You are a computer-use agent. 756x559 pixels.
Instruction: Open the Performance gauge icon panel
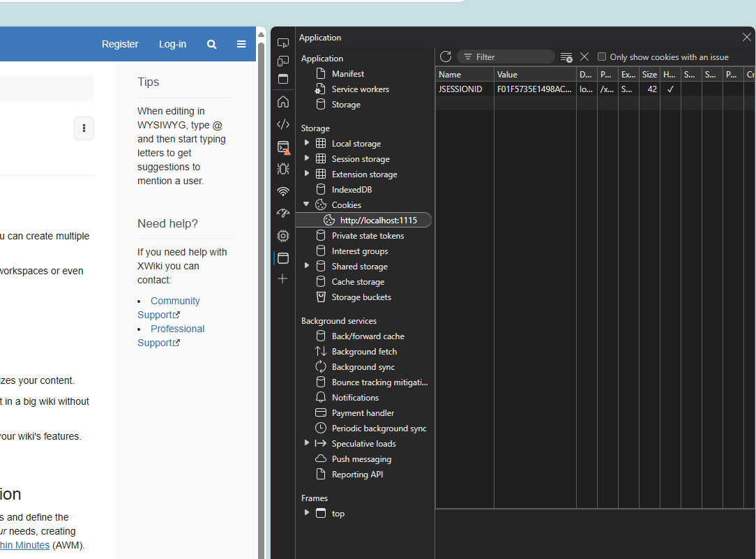[282, 214]
